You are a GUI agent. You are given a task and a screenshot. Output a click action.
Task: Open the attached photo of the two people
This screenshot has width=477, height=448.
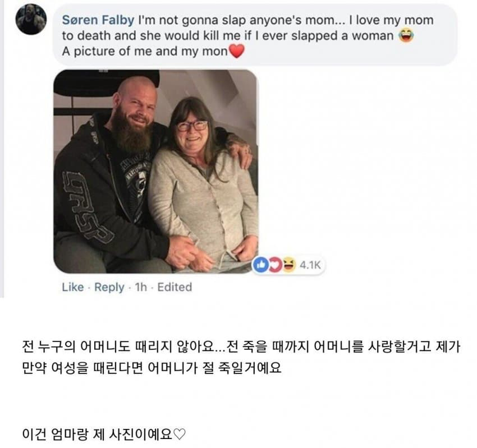point(156,172)
